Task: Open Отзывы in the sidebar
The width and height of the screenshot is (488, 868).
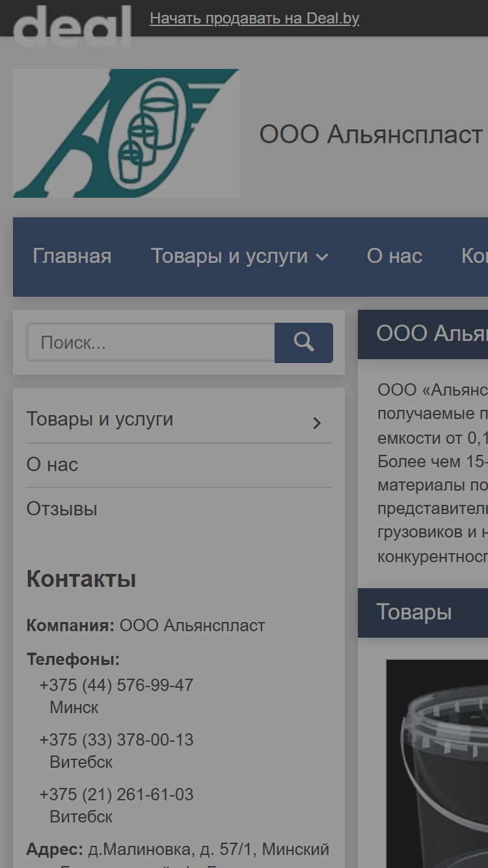Action: tap(62, 509)
